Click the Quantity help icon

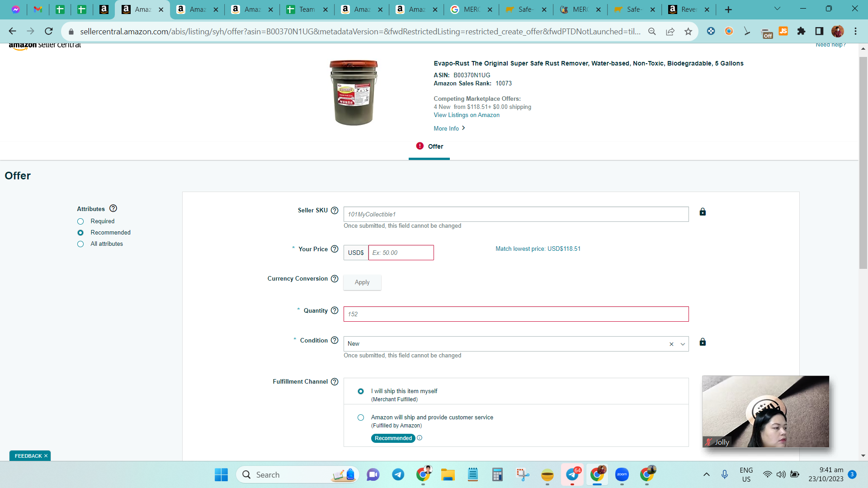[x=335, y=310]
